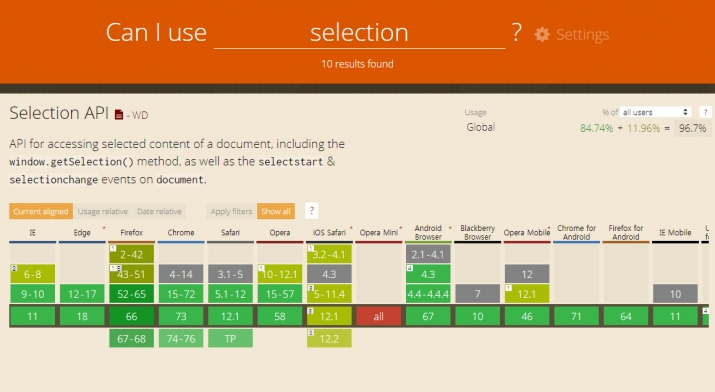Click the selection search input field

pyautogui.click(x=359, y=33)
